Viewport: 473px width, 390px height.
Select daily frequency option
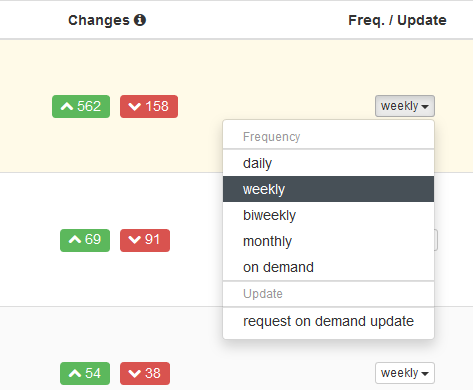coord(329,163)
